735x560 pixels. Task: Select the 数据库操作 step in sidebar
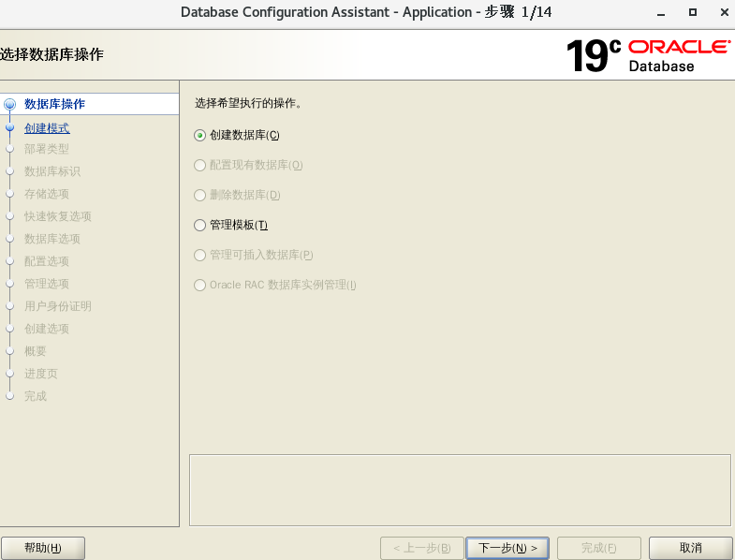(x=54, y=104)
